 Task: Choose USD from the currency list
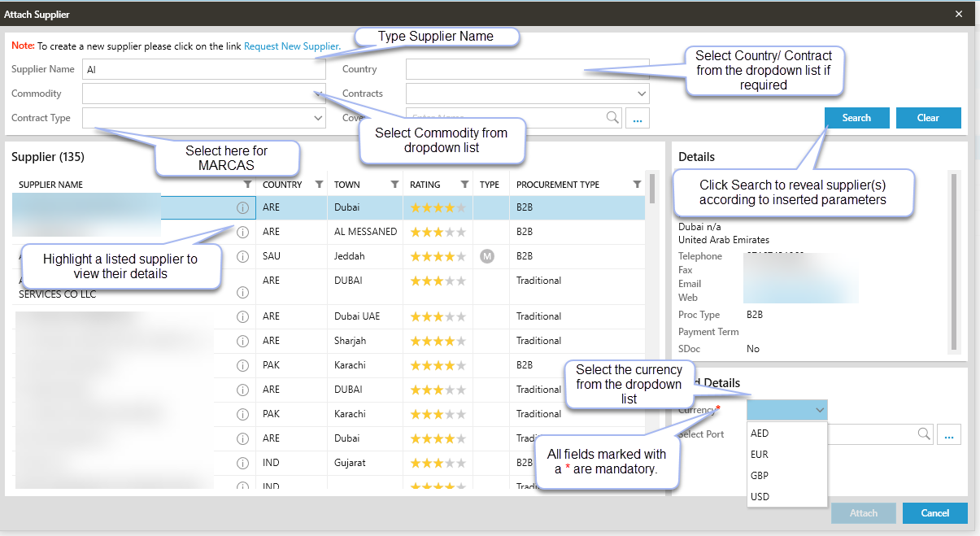(760, 497)
